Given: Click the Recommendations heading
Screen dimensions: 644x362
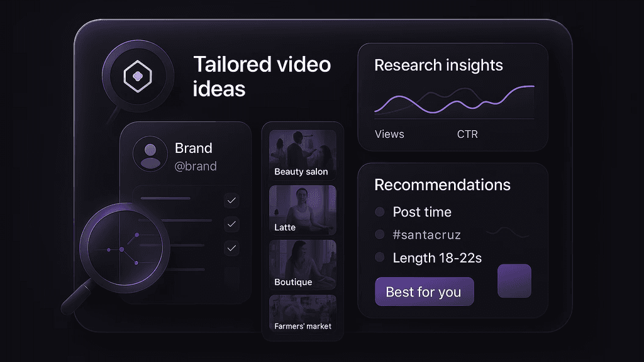Looking at the screenshot, I should click(x=442, y=184).
